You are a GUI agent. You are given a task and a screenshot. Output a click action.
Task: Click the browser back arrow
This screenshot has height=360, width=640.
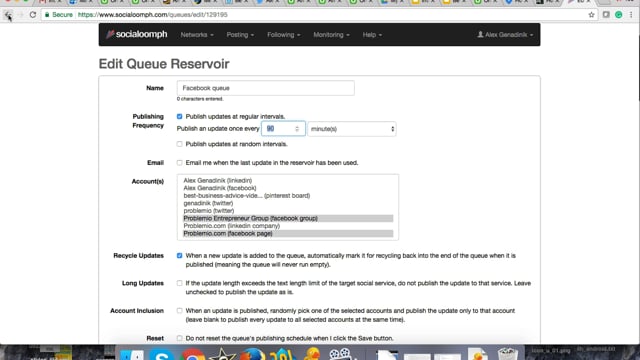pos(8,15)
